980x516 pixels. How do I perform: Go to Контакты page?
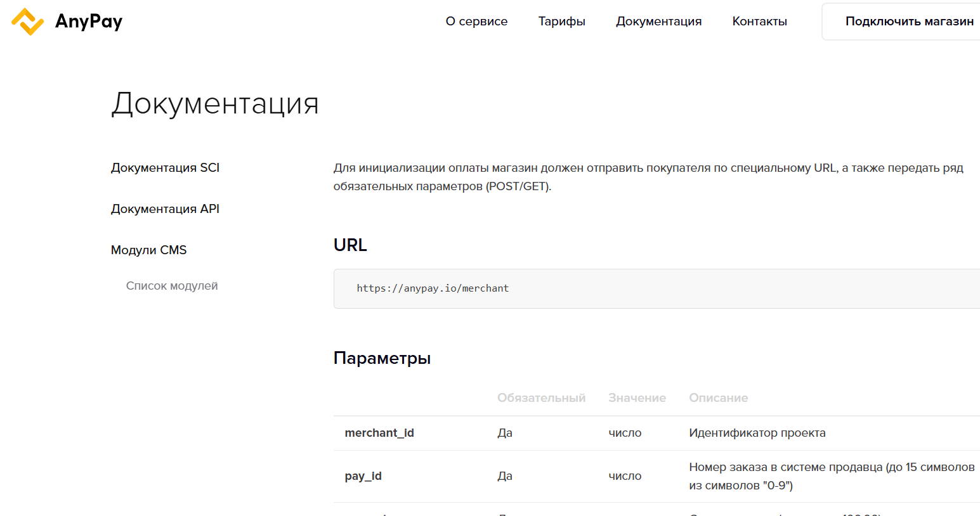click(x=759, y=21)
